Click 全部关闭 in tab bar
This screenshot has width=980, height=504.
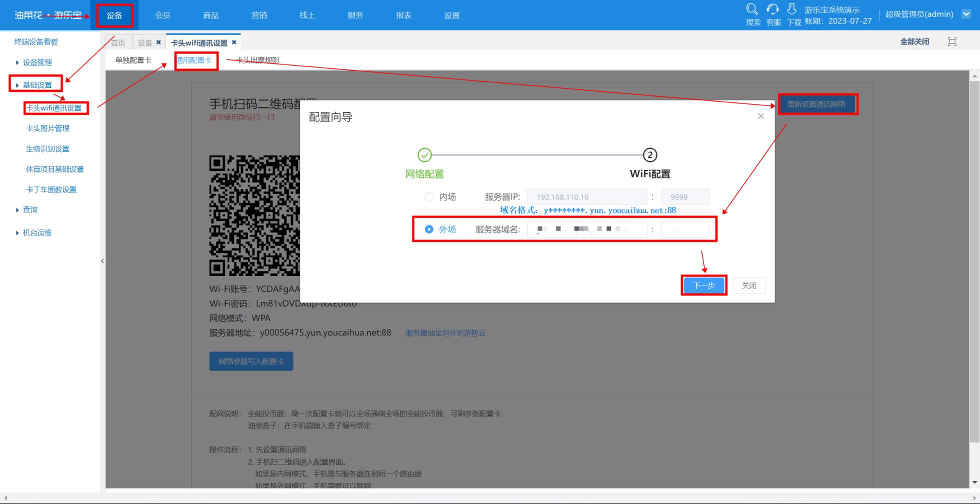[914, 41]
